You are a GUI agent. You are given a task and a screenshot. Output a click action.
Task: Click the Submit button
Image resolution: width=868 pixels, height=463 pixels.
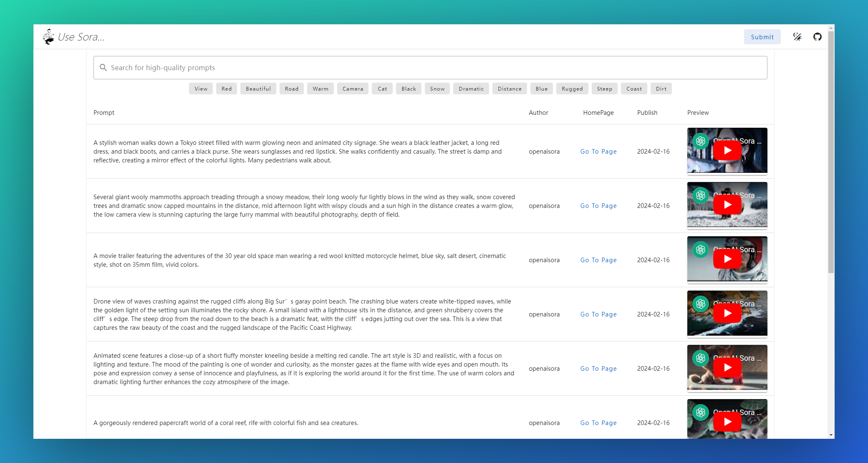[762, 37]
